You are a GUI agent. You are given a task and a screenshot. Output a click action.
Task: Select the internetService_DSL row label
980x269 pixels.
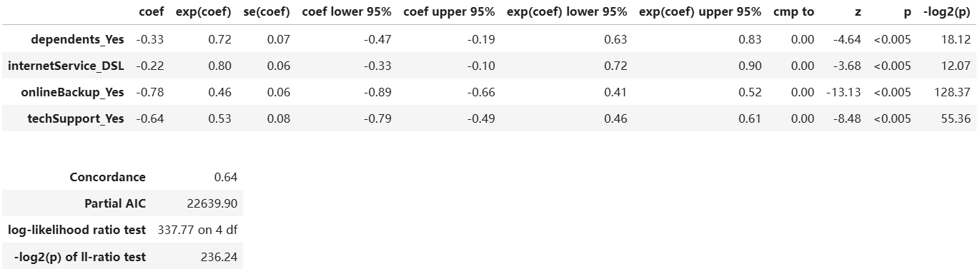[x=66, y=66]
